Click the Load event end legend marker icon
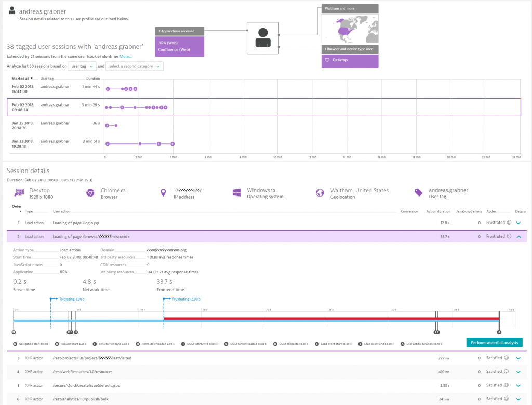532x405 pixels. click(x=361, y=344)
